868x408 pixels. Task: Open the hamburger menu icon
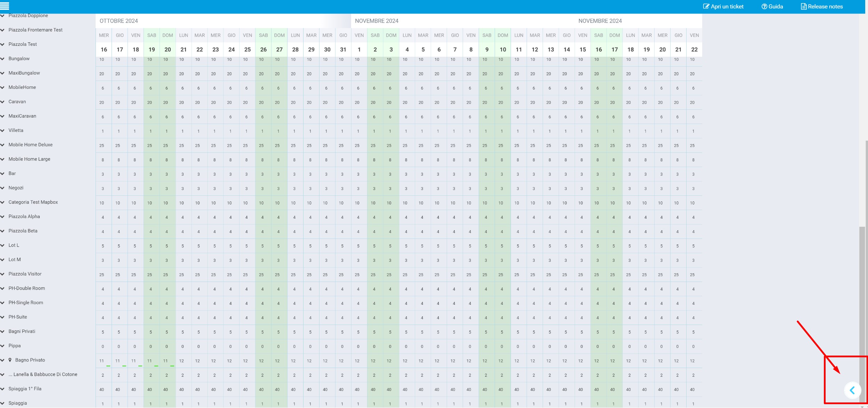(x=5, y=6)
